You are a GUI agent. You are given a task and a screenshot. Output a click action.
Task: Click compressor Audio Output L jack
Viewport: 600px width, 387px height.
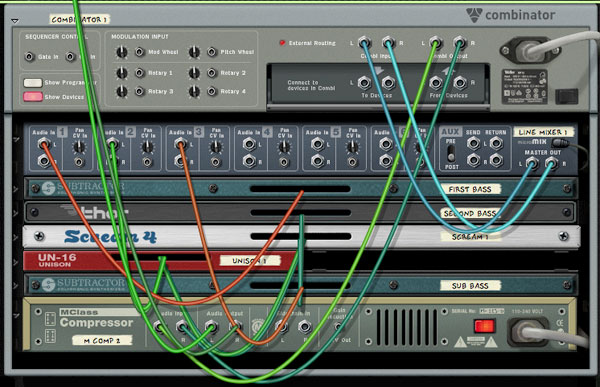tap(211, 327)
